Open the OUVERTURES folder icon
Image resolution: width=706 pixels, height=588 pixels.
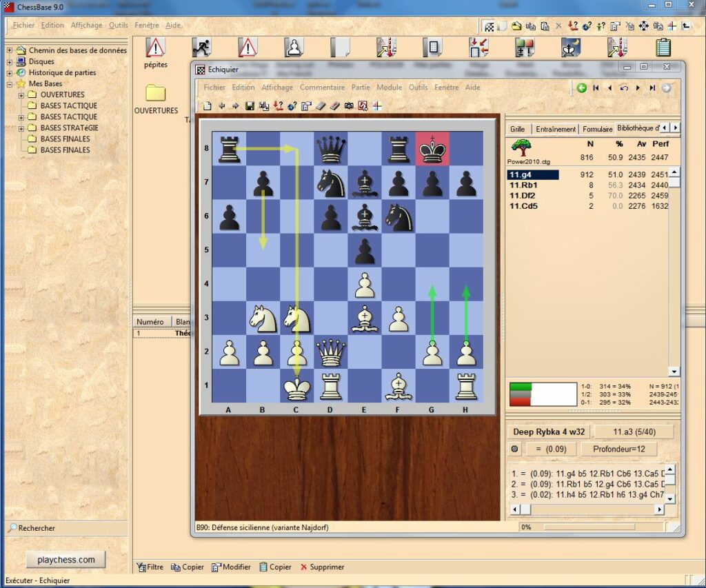tap(156, 93)
